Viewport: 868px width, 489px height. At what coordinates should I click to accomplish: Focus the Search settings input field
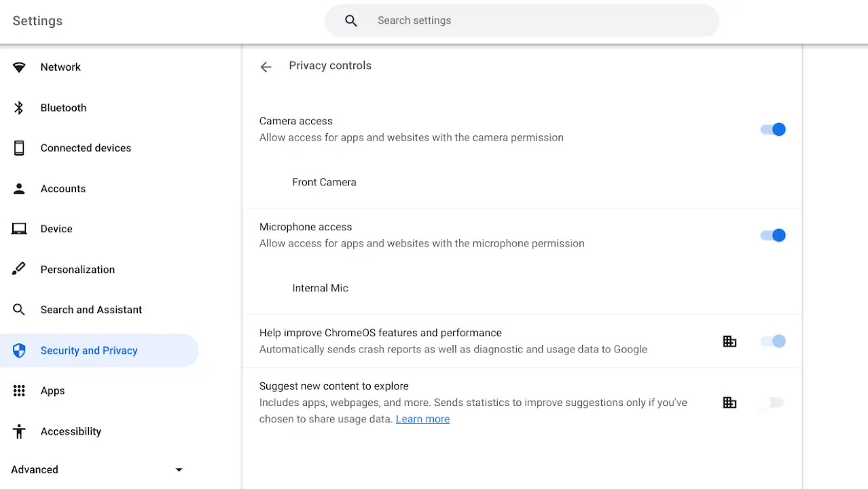pyautogui.click(x=522, y=20)
